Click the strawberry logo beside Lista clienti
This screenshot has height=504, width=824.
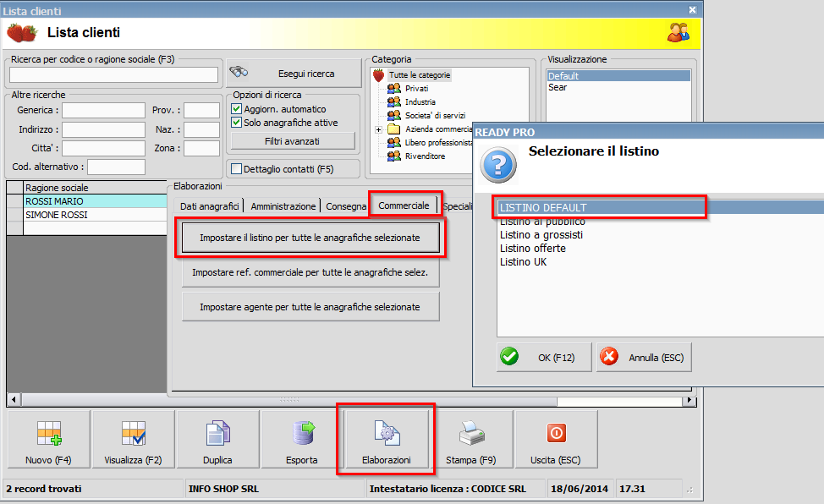point(22,33)
